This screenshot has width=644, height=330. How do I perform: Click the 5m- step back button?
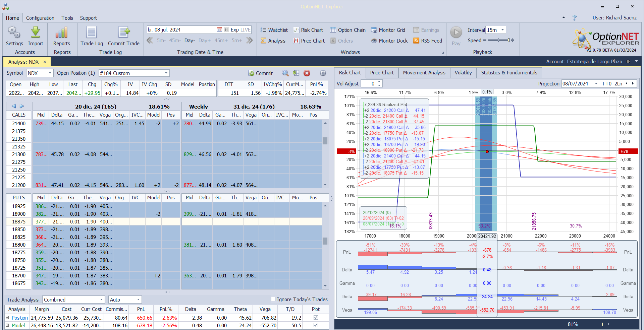coord(161,41)
